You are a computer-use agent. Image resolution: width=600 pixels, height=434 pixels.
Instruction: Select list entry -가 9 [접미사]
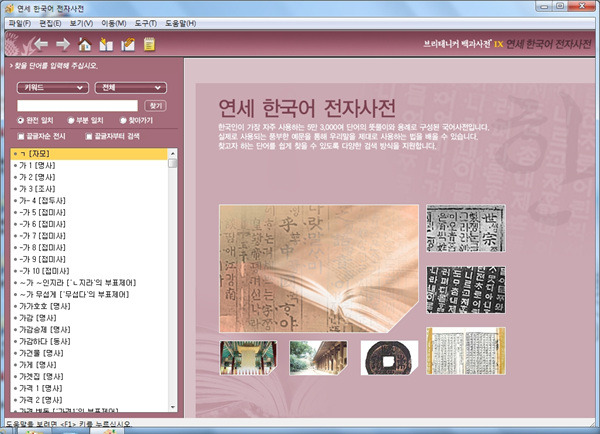tap(89, 259)
